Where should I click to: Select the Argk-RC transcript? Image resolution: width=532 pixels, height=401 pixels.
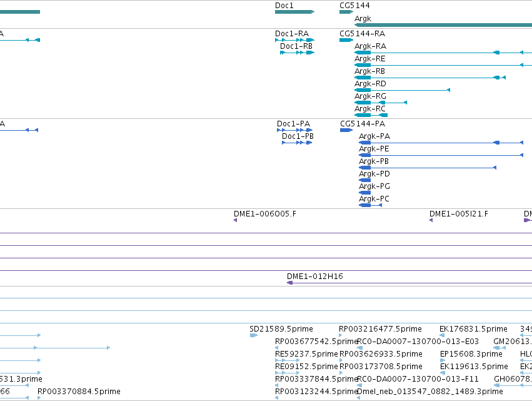pos(371,115)
